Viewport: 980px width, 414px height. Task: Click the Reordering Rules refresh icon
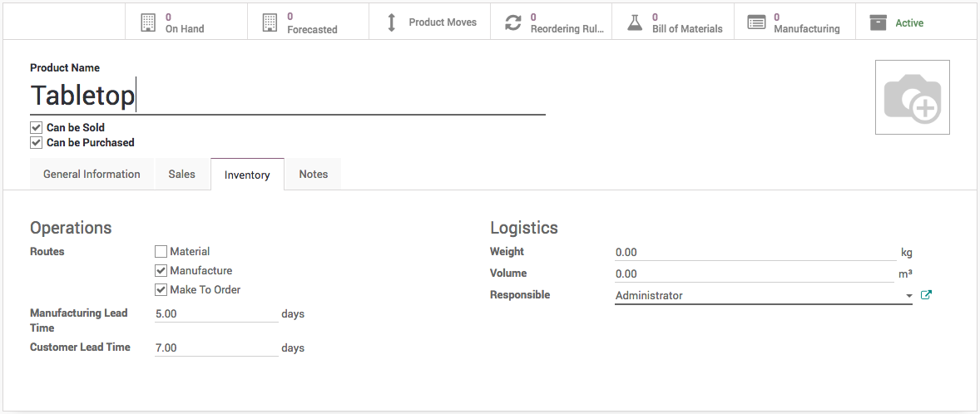[513, 22]
